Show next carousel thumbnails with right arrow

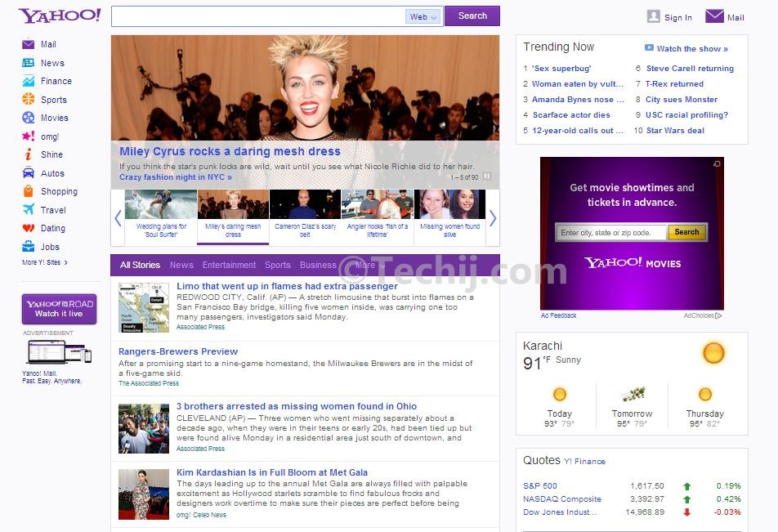[493, 218]
